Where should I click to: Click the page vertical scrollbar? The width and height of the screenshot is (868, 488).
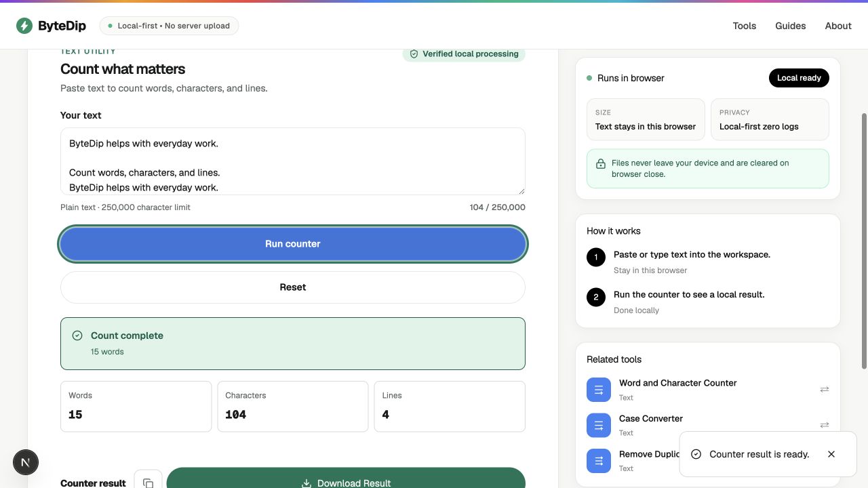(x=863, y=241)
